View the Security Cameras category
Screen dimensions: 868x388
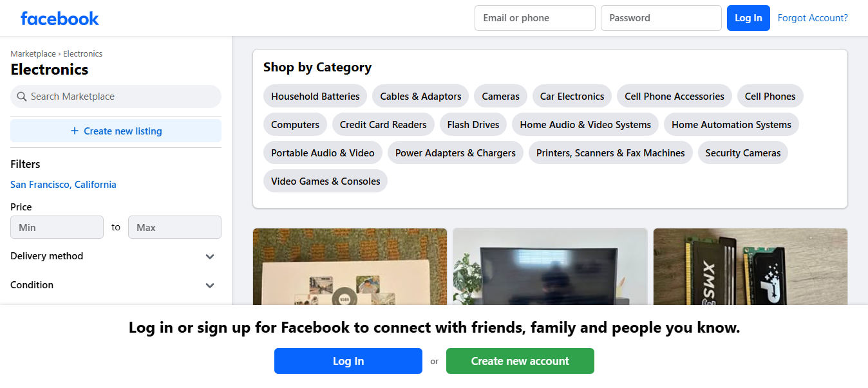coord(742,152)
